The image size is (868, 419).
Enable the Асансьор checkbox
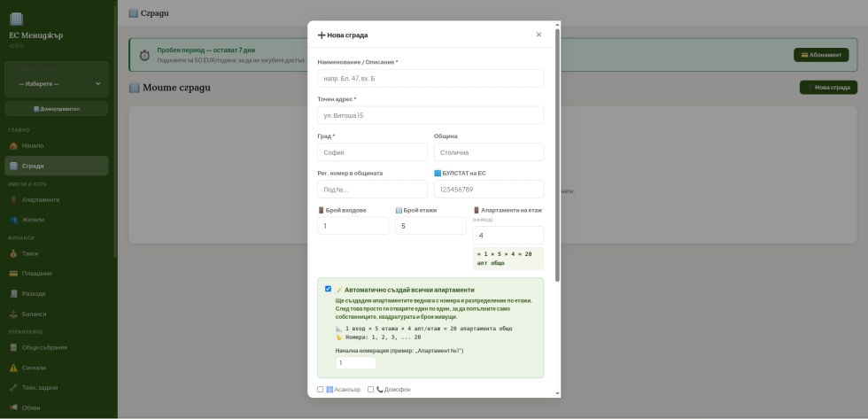[x=321, y=390]
